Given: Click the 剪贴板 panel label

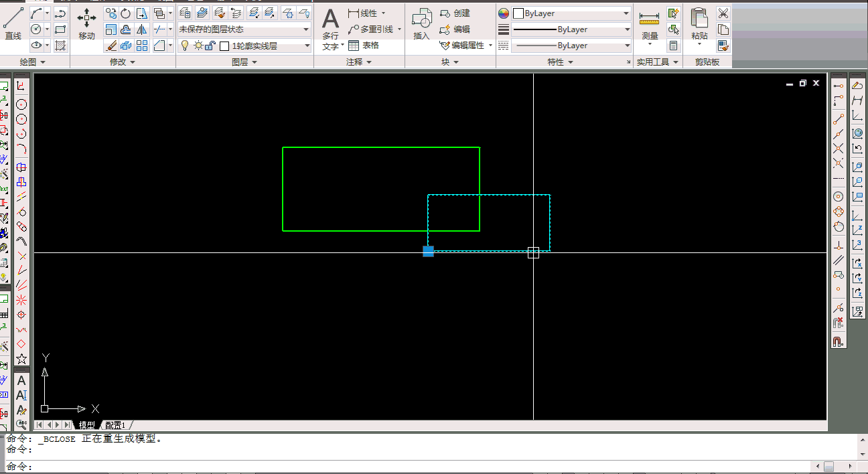Looking at the screenshot, I should click(x=707, y=62).
